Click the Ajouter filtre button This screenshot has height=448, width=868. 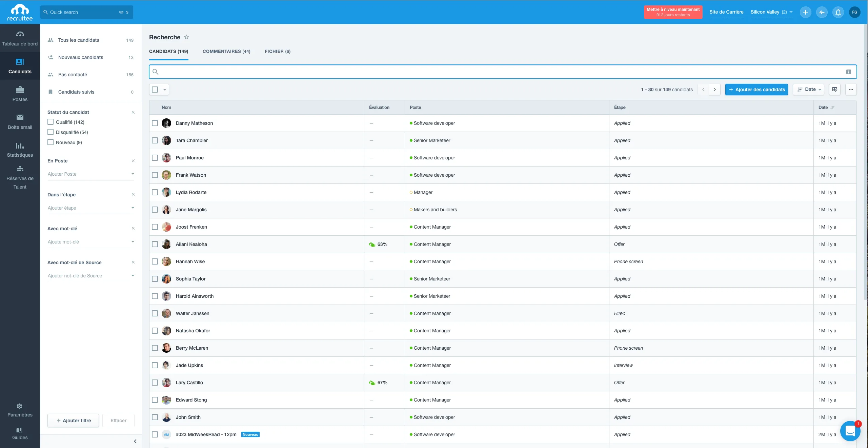(x=73, y=421)
